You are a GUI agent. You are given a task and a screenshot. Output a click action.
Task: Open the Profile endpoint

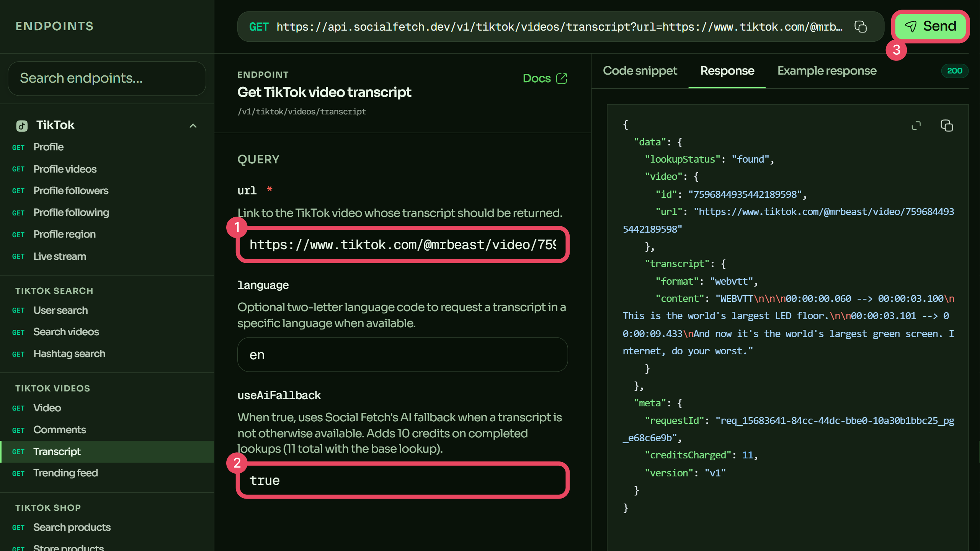pyautogui.click(x=107, y=147)
